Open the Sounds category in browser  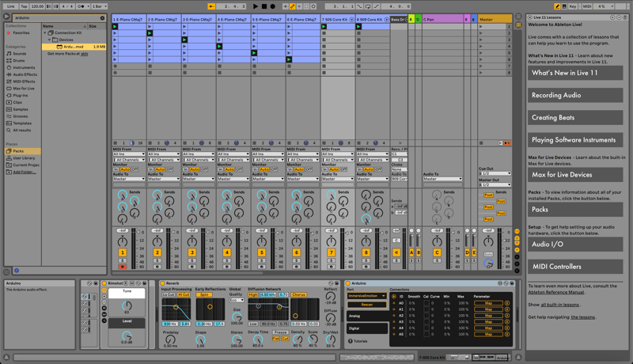click(19, 54)
